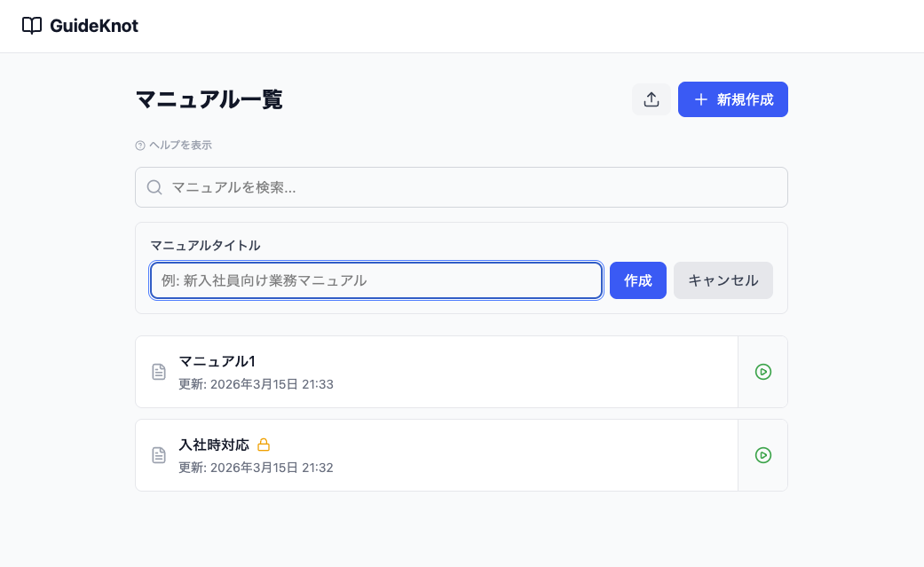924x567 pixels.
Task: Start playback for 入社時対応 manual
Action: click(763, 455)
